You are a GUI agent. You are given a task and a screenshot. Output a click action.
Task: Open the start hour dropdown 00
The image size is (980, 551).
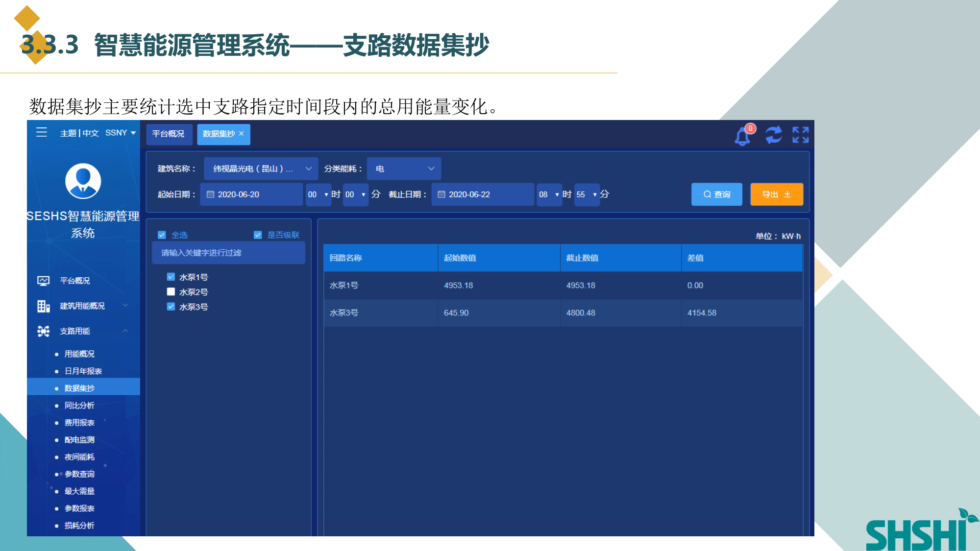pyautogui.click(x=318, y=194)
